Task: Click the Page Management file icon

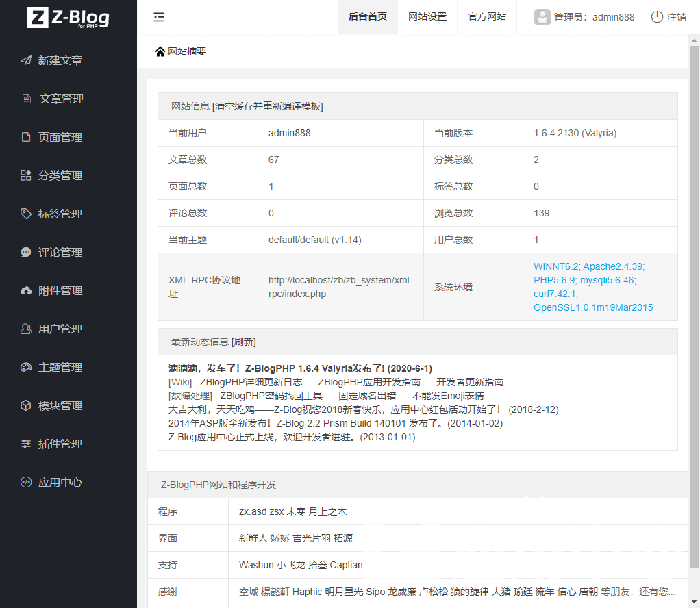Action: point(26,137)
